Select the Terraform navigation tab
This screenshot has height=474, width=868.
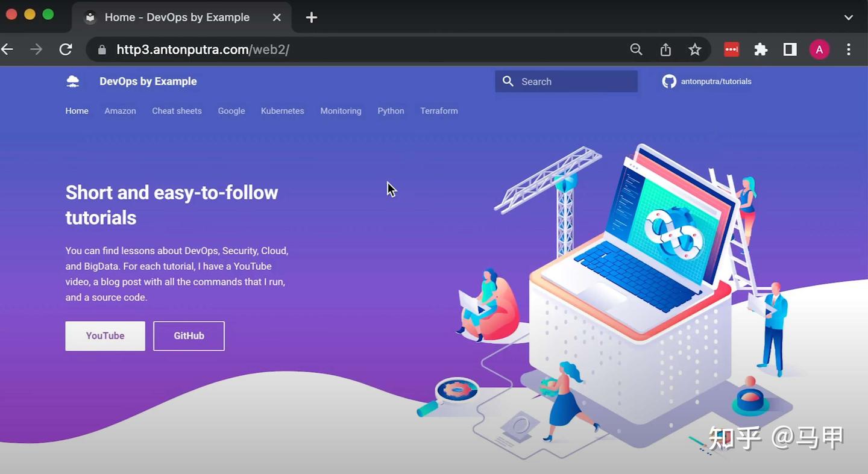[x=439, y=111]
